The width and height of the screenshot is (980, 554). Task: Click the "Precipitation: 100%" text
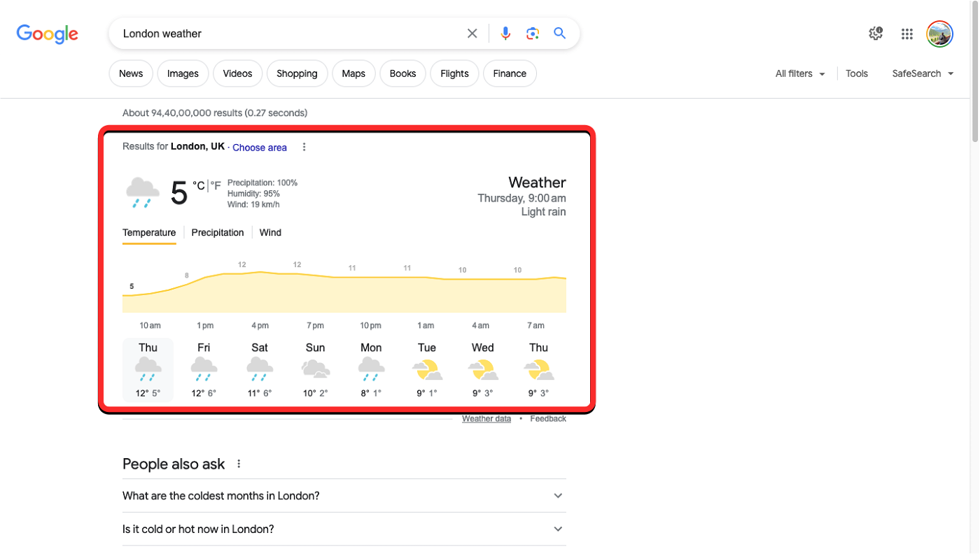[x=262, y=183]
